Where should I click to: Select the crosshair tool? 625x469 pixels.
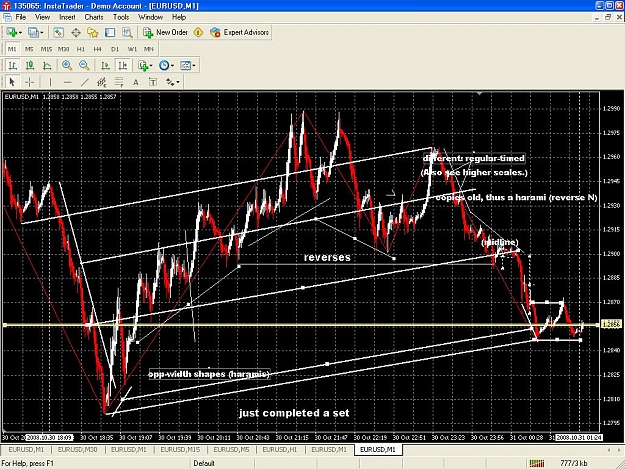29,82
